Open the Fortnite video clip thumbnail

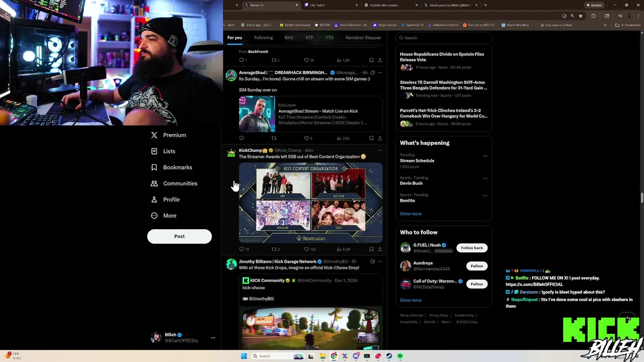(310, 328)
